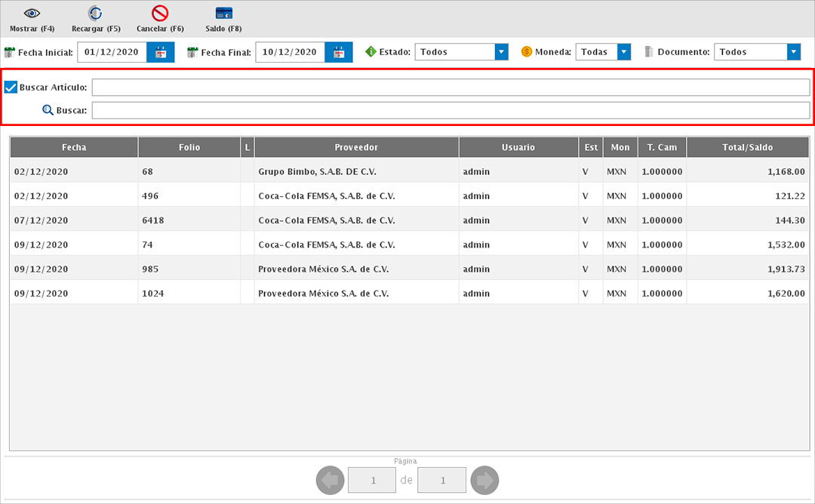Screen dimensions: 815x504
Task: Expand the Documento dropdown
Action: point(793,52)
